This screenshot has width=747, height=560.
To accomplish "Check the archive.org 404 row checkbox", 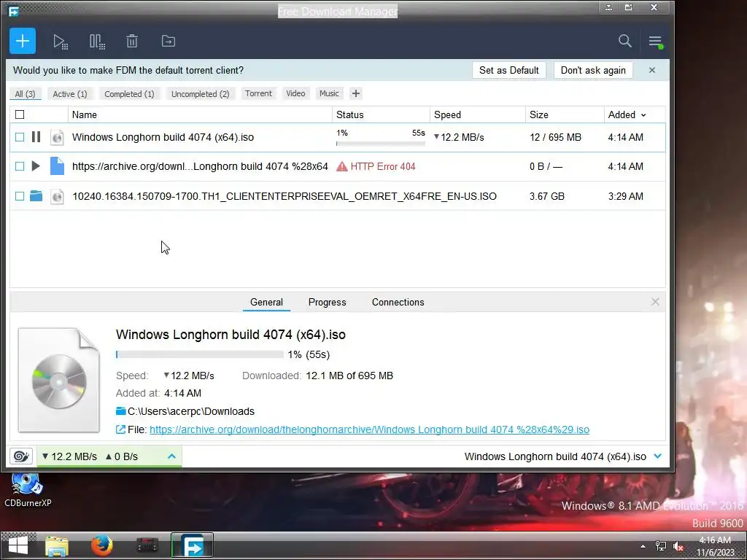I will [x=20, y=166].
